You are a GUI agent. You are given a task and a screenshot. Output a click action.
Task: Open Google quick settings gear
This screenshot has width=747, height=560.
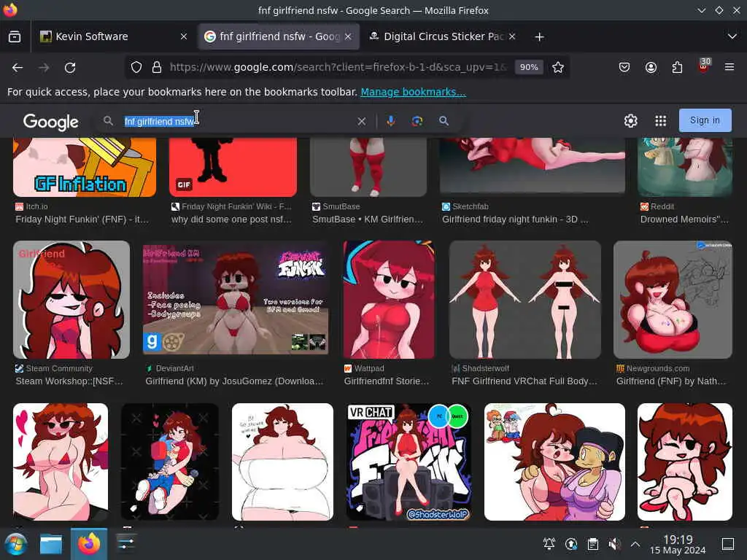coord(630,121)
